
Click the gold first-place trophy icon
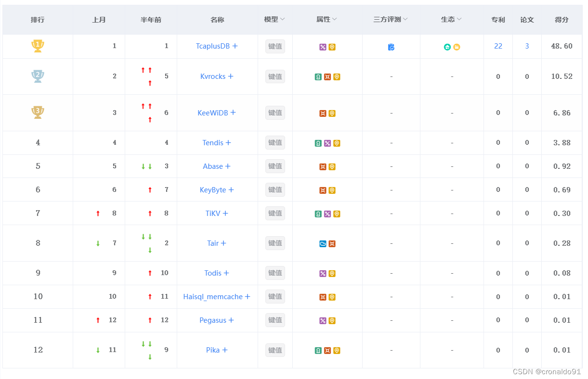click(38, 46)
